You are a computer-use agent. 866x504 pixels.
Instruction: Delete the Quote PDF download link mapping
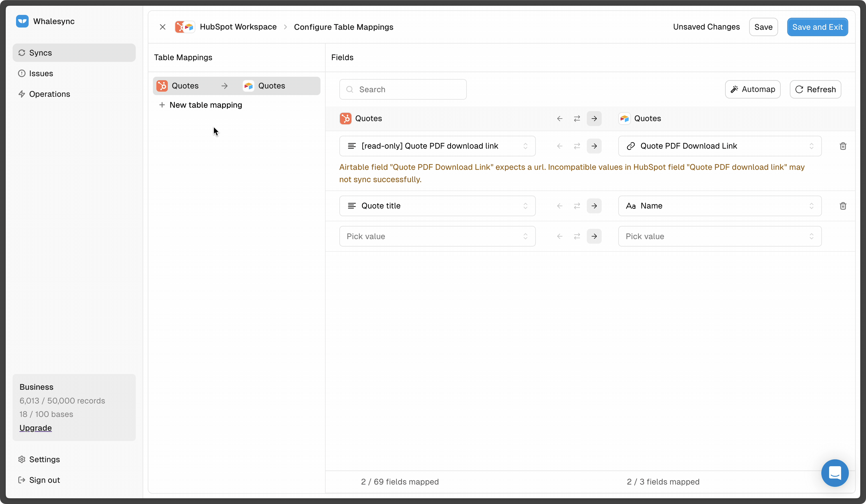pos(843,146)
